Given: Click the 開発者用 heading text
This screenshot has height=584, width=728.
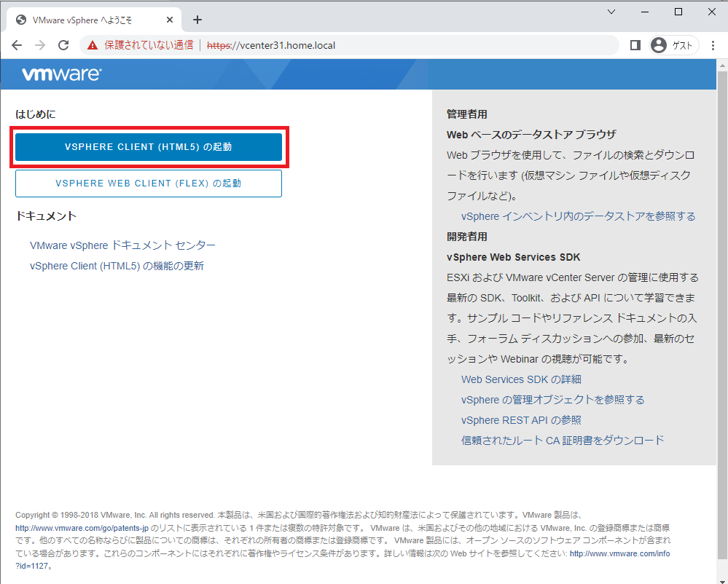Looking at the screenshot, I should (x=466, y=237).
